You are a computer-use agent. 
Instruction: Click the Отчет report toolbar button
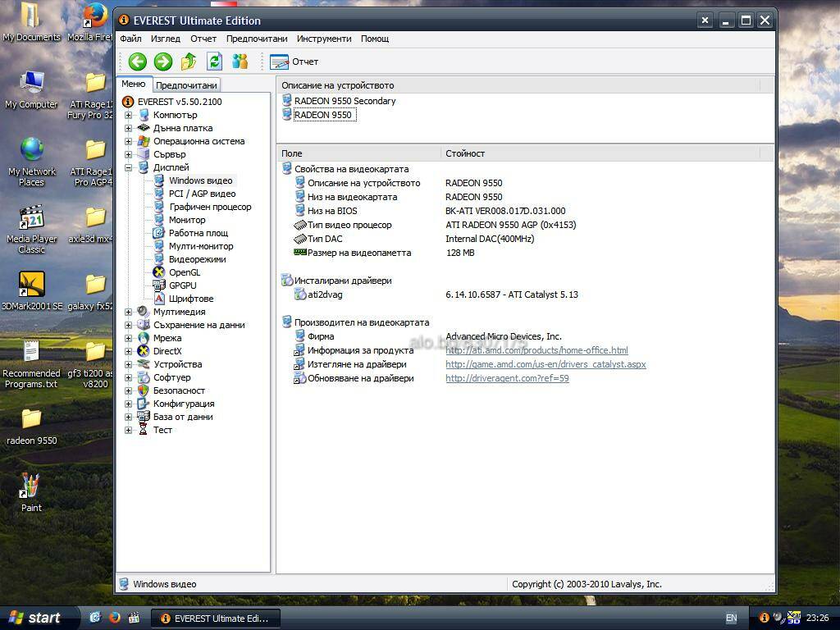pyautogui.click(x=294, y=62)
